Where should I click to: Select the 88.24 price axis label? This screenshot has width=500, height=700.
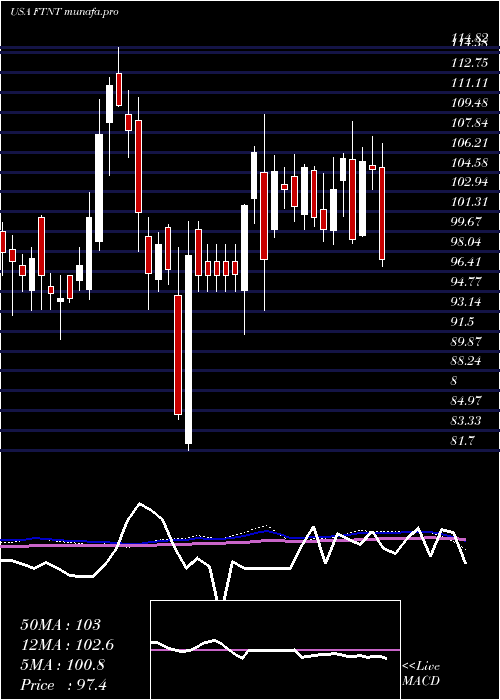pos(467,361)
